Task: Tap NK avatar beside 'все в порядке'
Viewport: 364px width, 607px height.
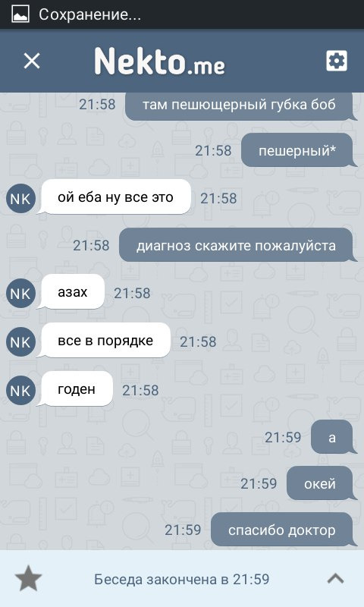Action: coord(20,342)
